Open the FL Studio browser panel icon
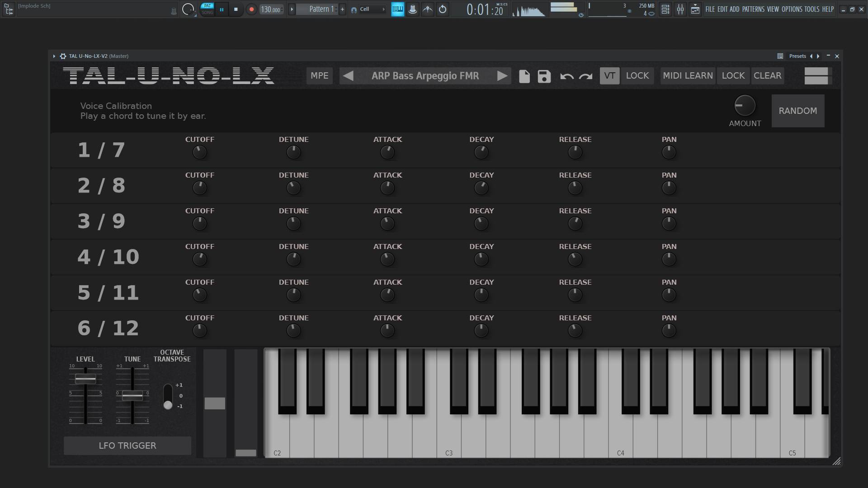This screenshot has height=488, width=868. [9, 9]
